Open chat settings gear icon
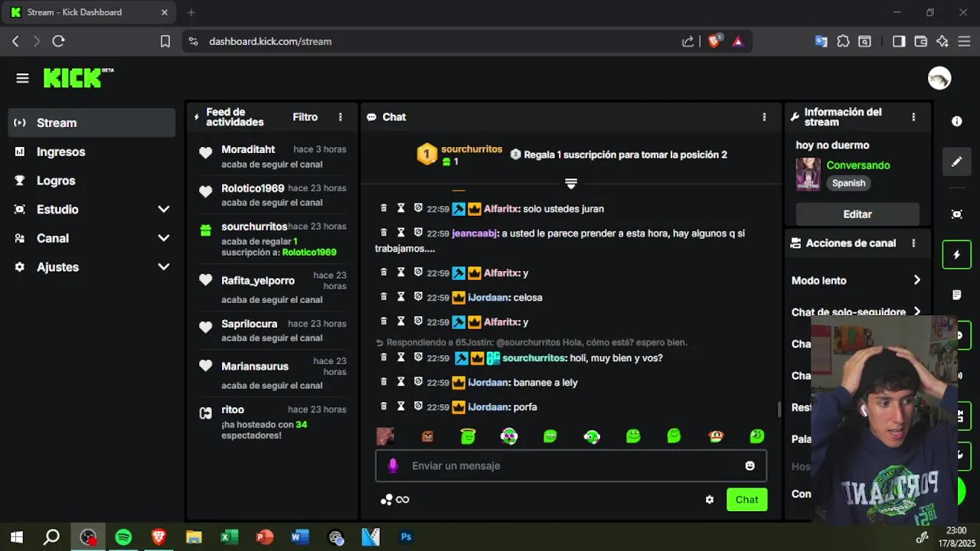 [x=710, y=500]
